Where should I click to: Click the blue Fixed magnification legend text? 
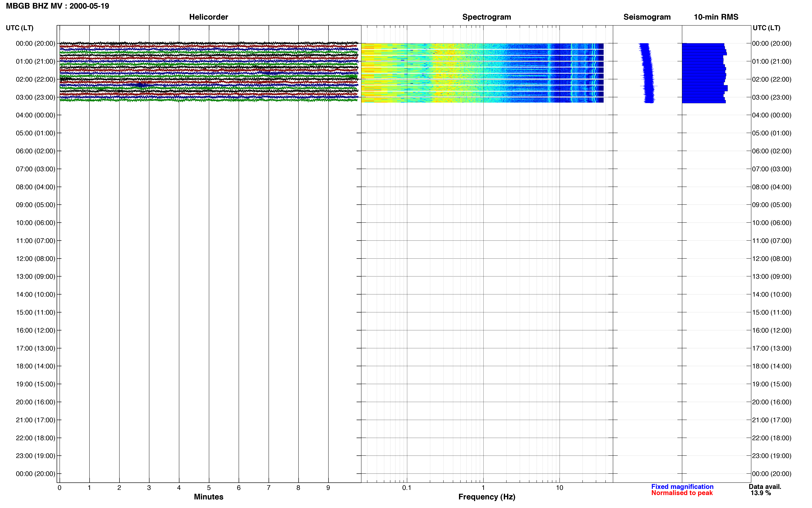[682, 487]
